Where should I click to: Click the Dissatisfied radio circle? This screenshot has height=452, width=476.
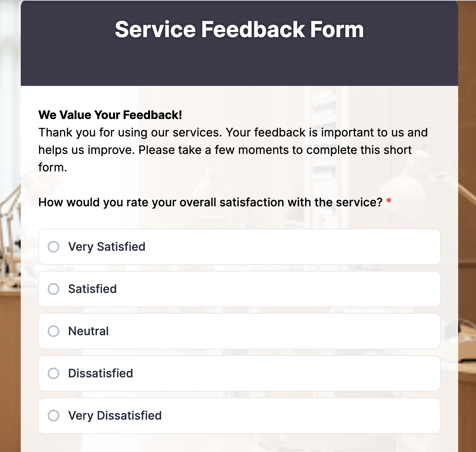[53, 373]
